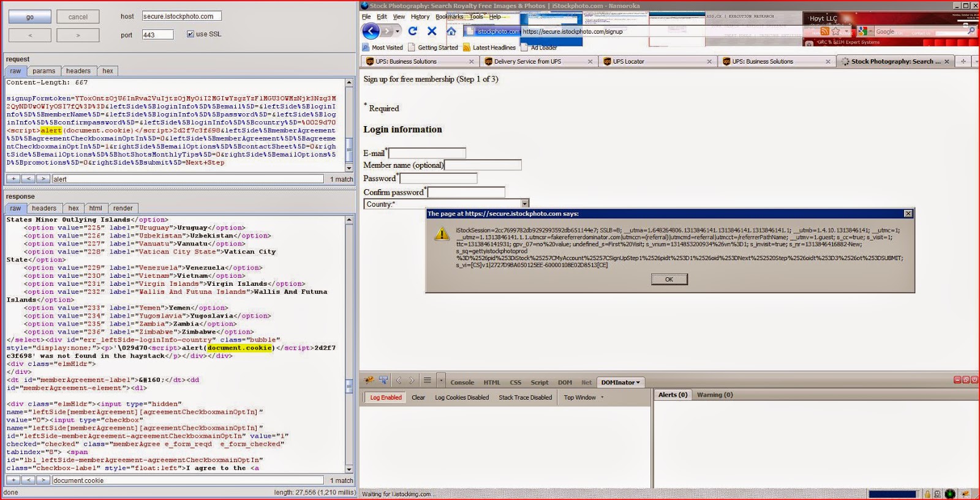Switch to the response render tab

[123, 208]
